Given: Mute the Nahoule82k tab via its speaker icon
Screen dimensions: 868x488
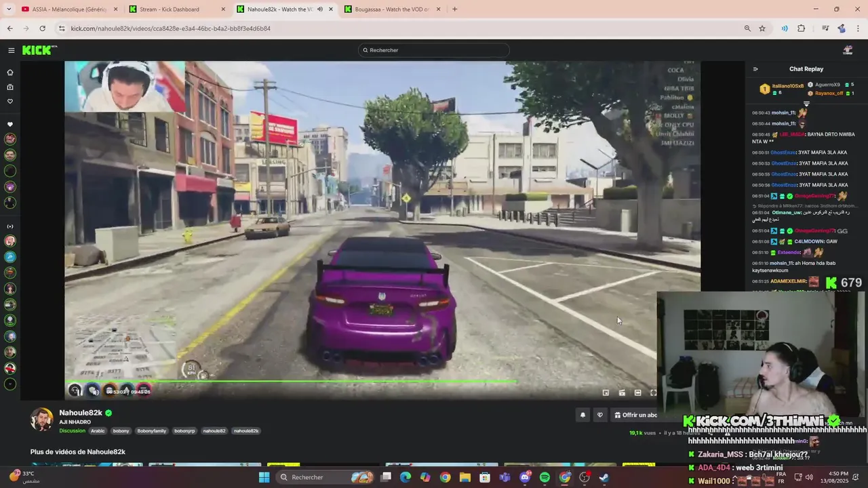Looking at the screenshot, I should tap(319, 9).
